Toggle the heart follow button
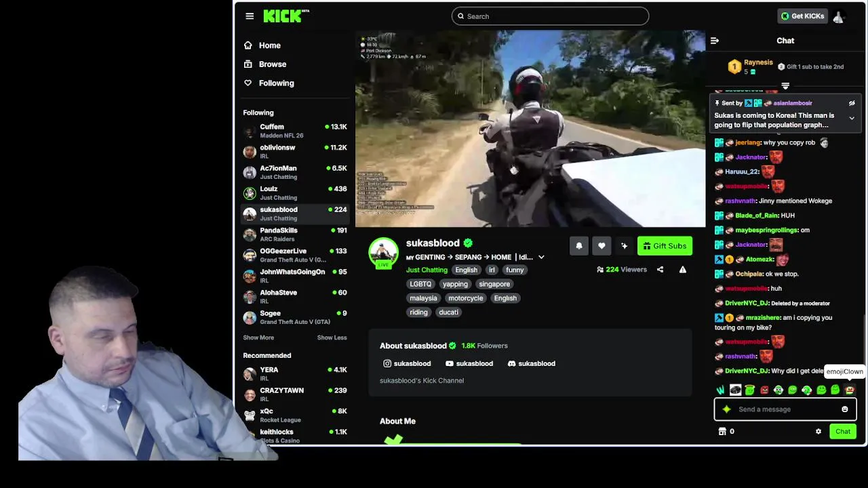Screen dimensions: 868x488 pyautogui.click(x=601, y=246)
